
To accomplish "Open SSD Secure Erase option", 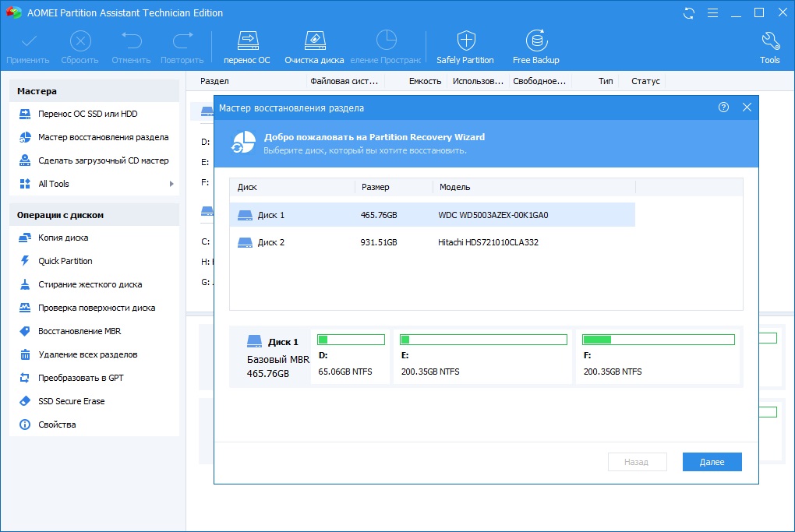I will [x=72, y=401].
